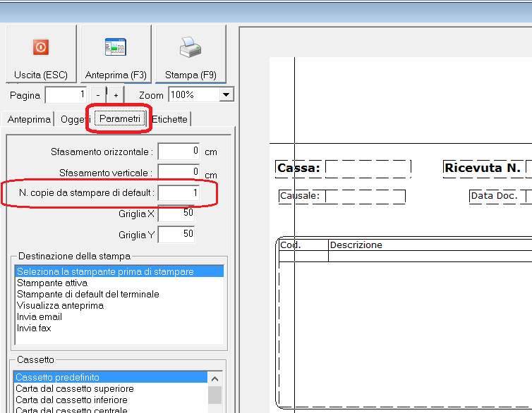Click the Griglia X input field

point(176,214)
